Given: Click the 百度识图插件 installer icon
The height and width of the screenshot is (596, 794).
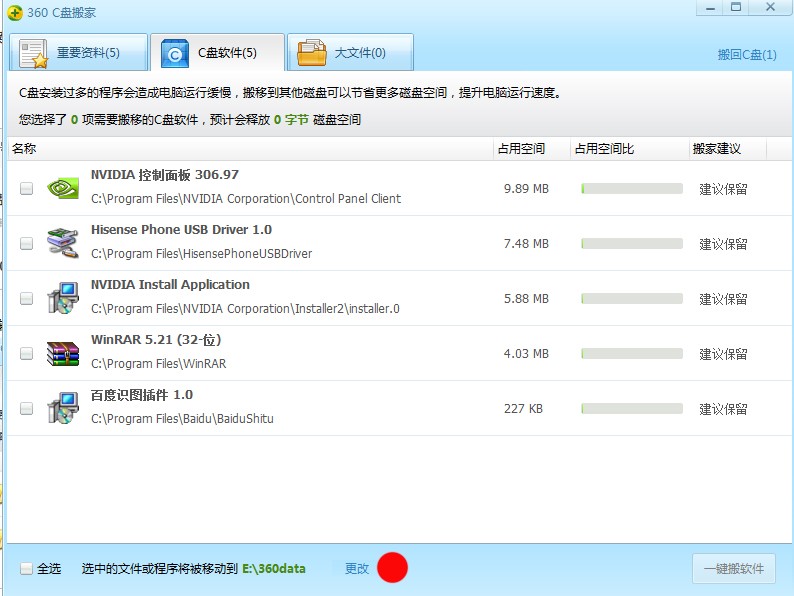Looking at the screenshot, I should [63, 408].
